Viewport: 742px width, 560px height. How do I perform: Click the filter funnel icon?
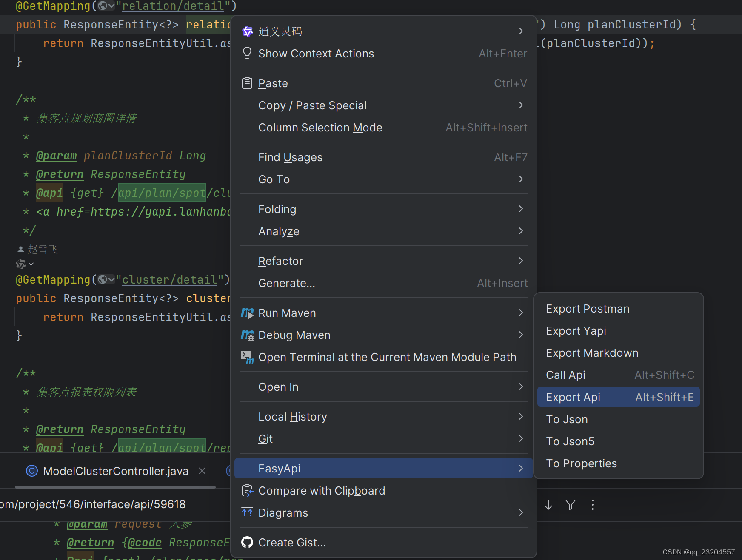(571, 505)
